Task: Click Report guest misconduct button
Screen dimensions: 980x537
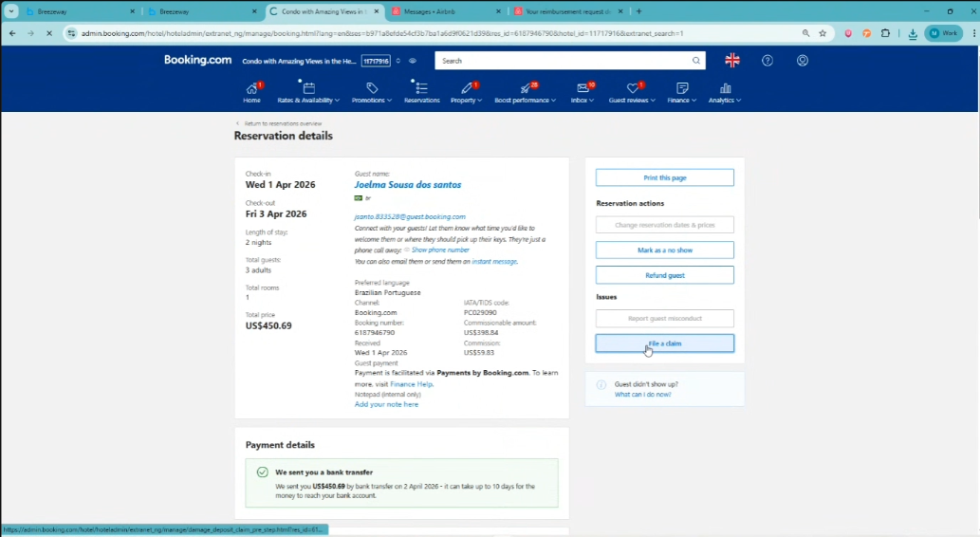Action: click(x=664, y=318)
